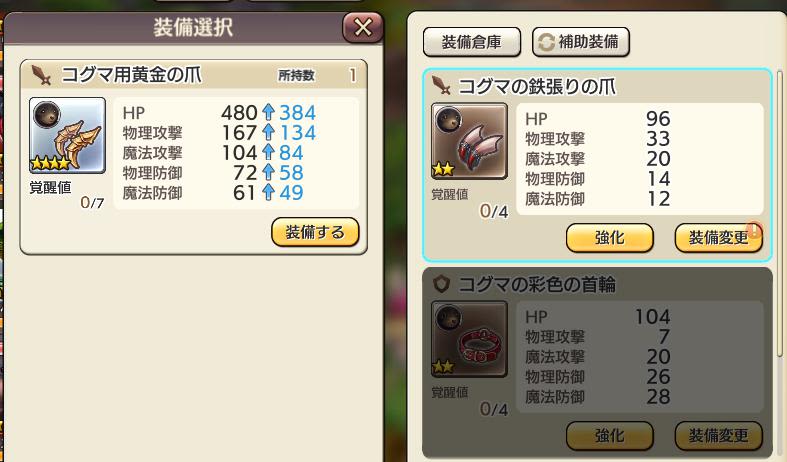
Task: Click the iron-plated claw item thumbnail
Action: pyautogui.click(x=469, y=141)
